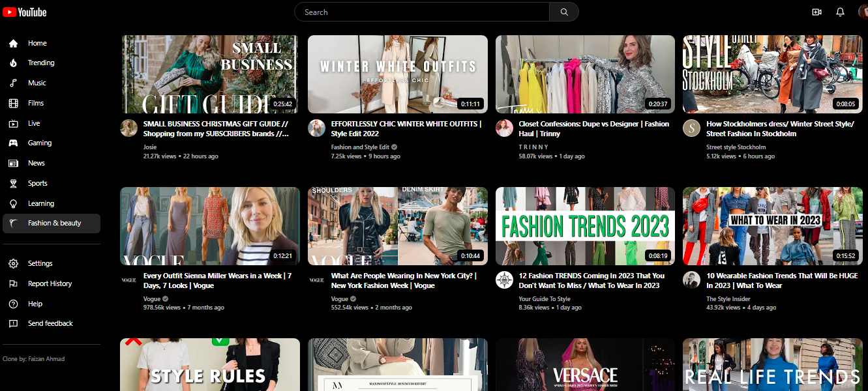Screen dimensions: 868x391
Task: Open "10 Wearable Fashion Trends" video title
Action: point(782,281)
